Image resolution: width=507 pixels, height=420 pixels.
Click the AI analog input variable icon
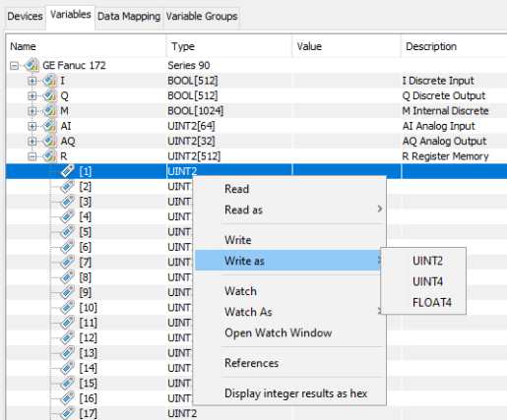click(50, 126)
